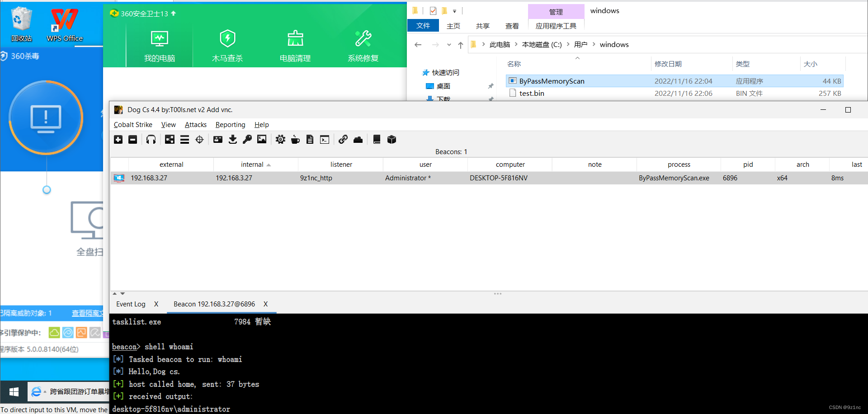Select the Beacon 192.168.3.27@6896 tab
868x414 pixels.
[x=214, y=304]
